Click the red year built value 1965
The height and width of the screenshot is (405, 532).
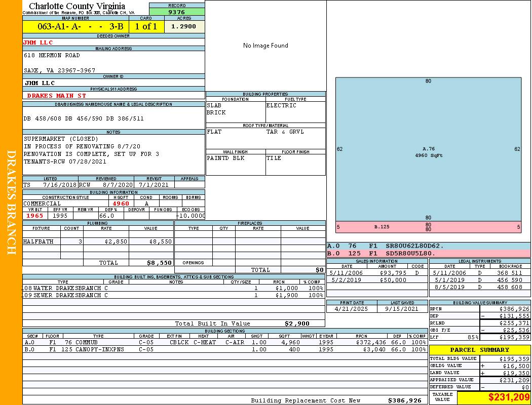point(35,216)
